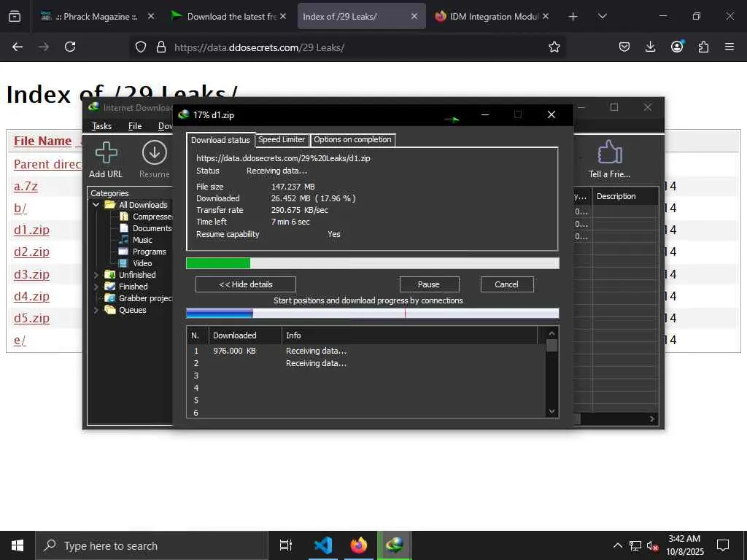Open the Firefox account icon
This screenshot has width=747, height=560.
pos(677,47)
